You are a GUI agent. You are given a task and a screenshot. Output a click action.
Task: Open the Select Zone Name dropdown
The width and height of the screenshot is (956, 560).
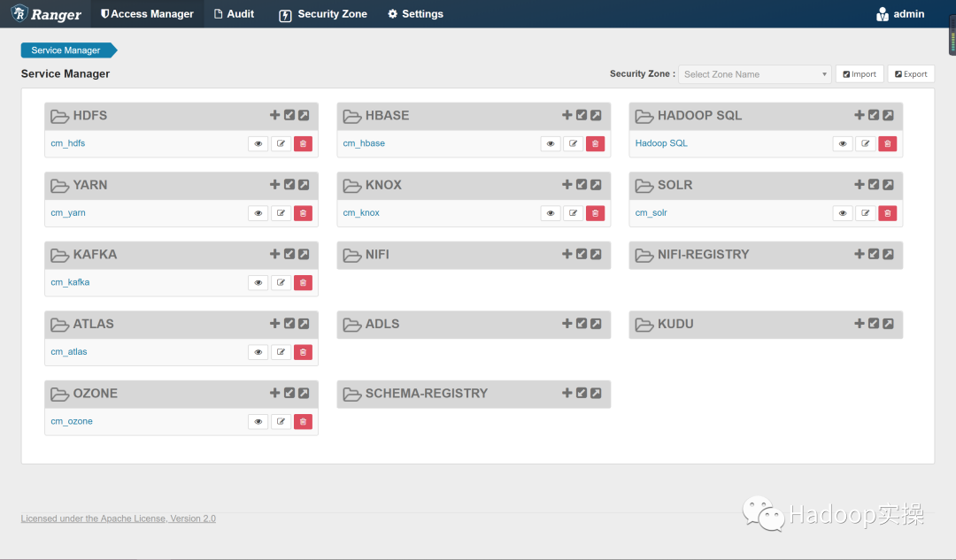[755, 74]
